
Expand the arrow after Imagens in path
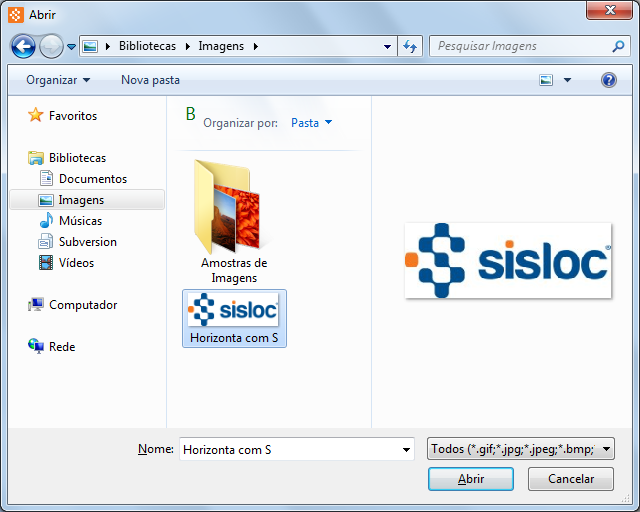coord(256,47)
